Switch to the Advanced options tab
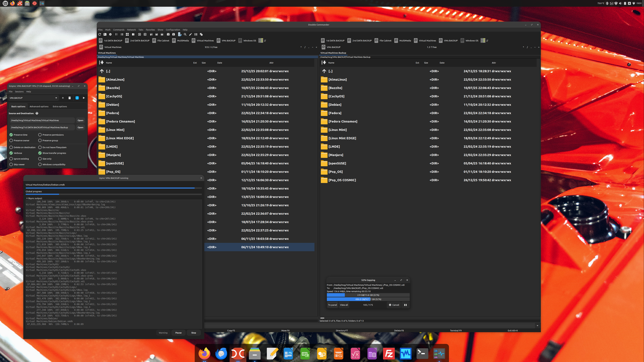The image size is (644, 362). point(39,106)
